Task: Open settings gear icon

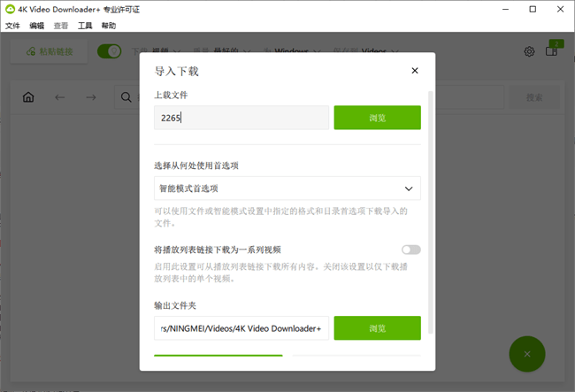Action: tap(529, 51)
